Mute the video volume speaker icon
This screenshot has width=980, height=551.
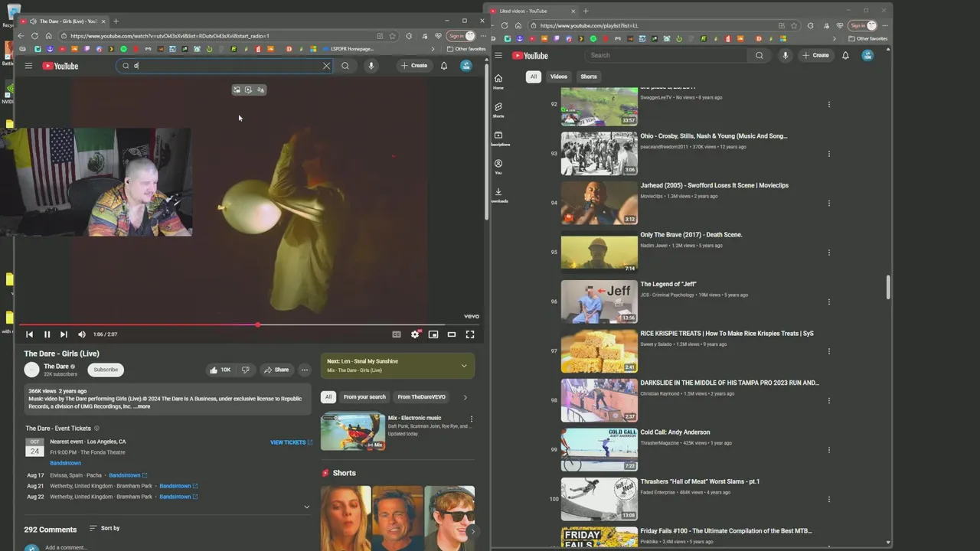pyautogui.click(x=81, y=334)
